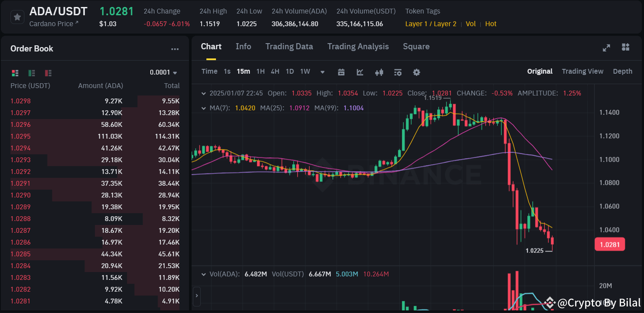Screen dimensions: 644x313
Task: Select the 1H interval
Action: [x=260, y=71]
